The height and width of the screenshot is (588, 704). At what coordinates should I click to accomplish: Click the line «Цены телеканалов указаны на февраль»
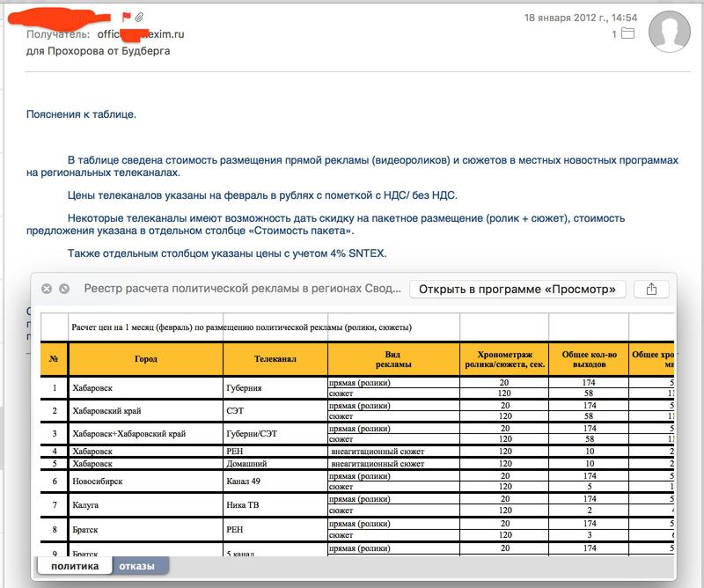[262, 195]
